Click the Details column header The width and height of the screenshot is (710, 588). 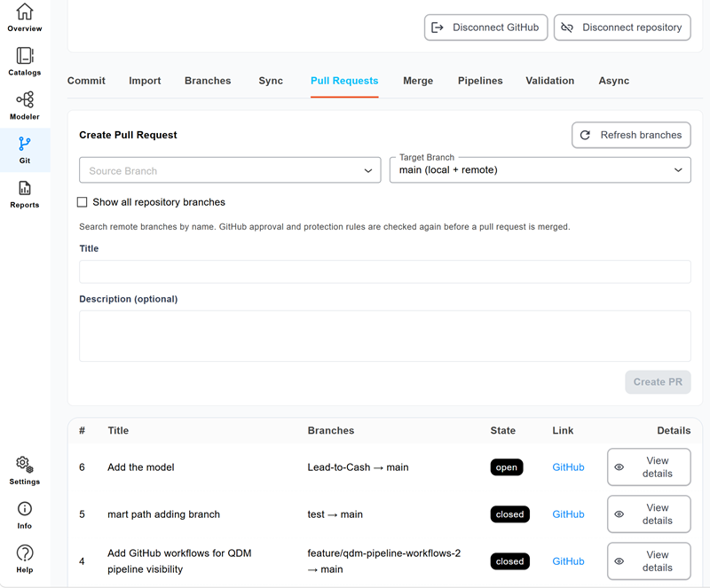point(674,430)
